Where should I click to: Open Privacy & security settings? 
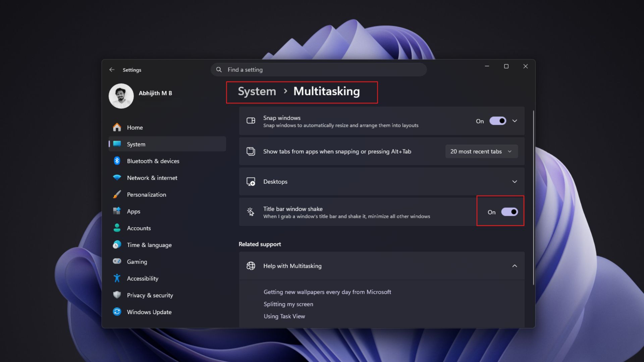[167, 295]
